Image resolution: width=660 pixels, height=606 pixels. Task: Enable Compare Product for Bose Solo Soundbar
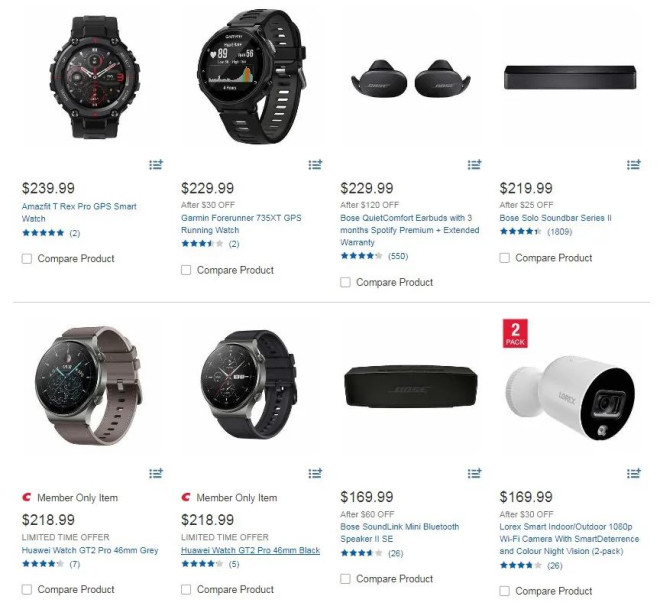coord(504,258)
